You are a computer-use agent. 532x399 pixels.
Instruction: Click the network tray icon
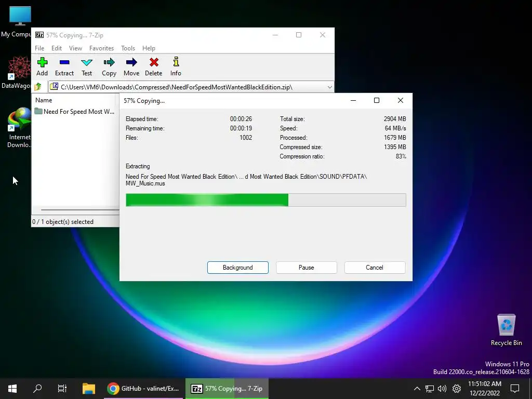coord(430,389)
